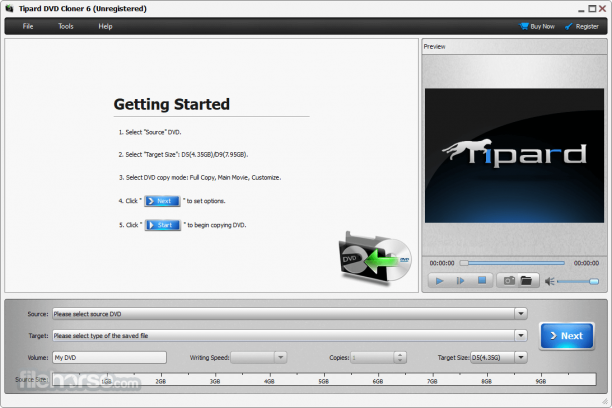
Task: Click step 1 Select Source DVD text
Action: point(150,132)
